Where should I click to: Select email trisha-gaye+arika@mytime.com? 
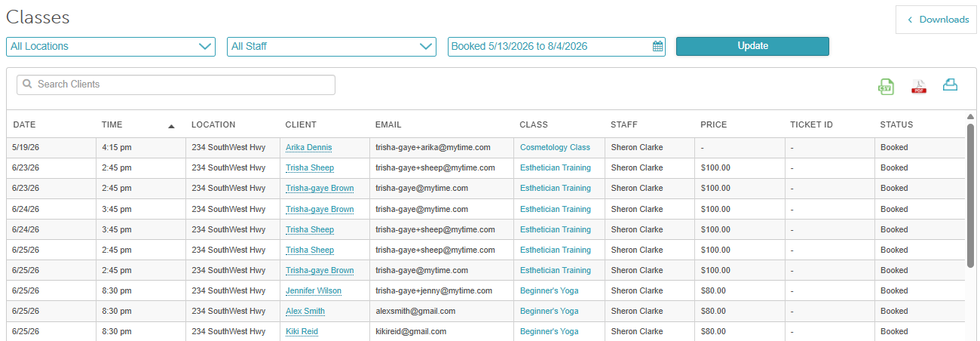click(x=433, y=148)
